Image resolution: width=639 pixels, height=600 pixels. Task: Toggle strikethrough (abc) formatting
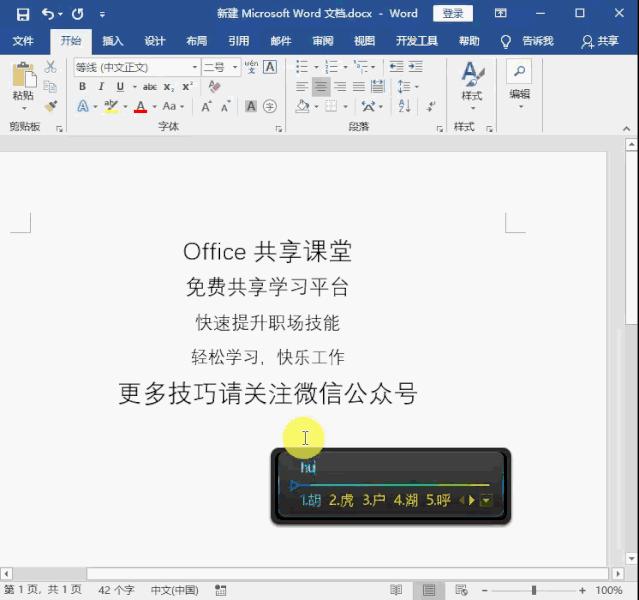[150, 87]
